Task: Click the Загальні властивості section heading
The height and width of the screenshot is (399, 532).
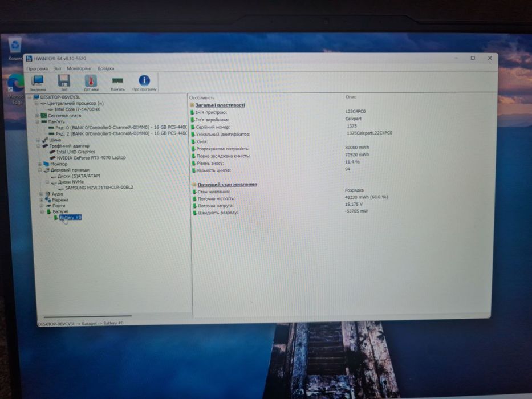Action: pyautogui.click(x=220, y=105)
